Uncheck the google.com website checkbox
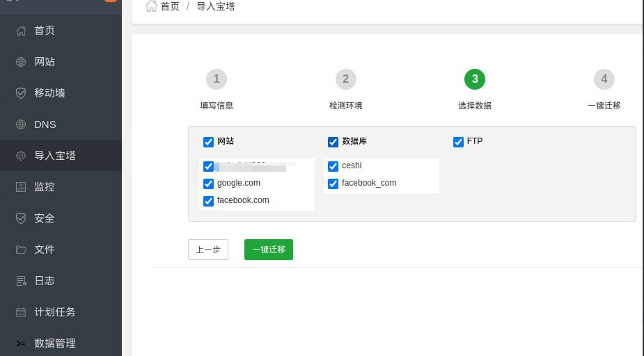The height and width of the screenshot is (356, 644). click(x=208, y=184)
